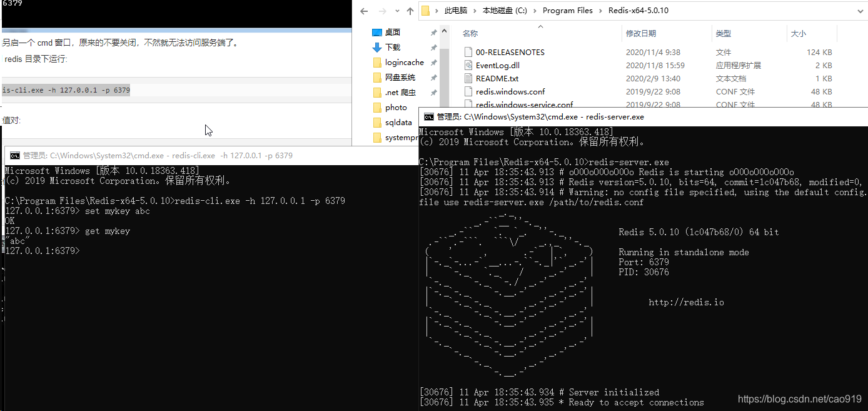Unpin logincache via its pin icon

[433, 63]
